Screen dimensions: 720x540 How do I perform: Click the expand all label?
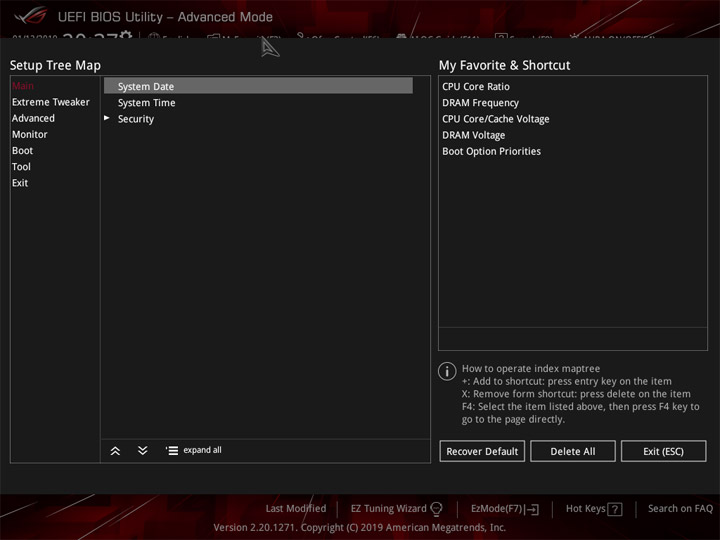pyautogui.click(x=202, y=450)
